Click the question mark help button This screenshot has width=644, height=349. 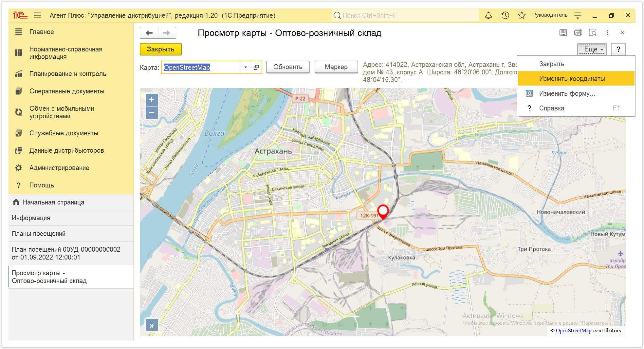618,49
